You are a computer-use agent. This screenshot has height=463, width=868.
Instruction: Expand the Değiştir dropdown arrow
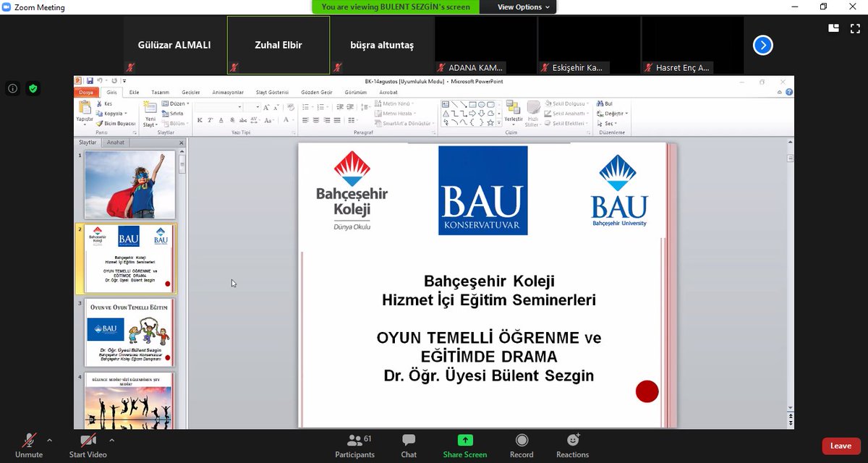626,114
